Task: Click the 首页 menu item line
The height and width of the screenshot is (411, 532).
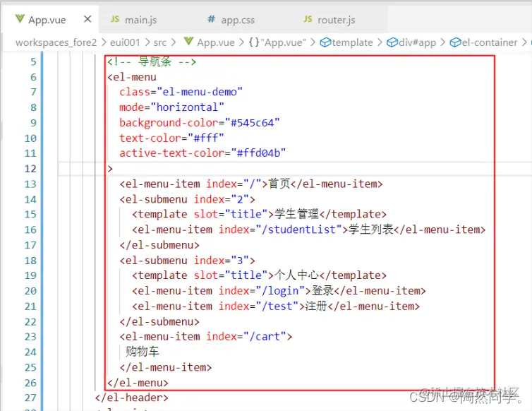Action: click(251, 184)
